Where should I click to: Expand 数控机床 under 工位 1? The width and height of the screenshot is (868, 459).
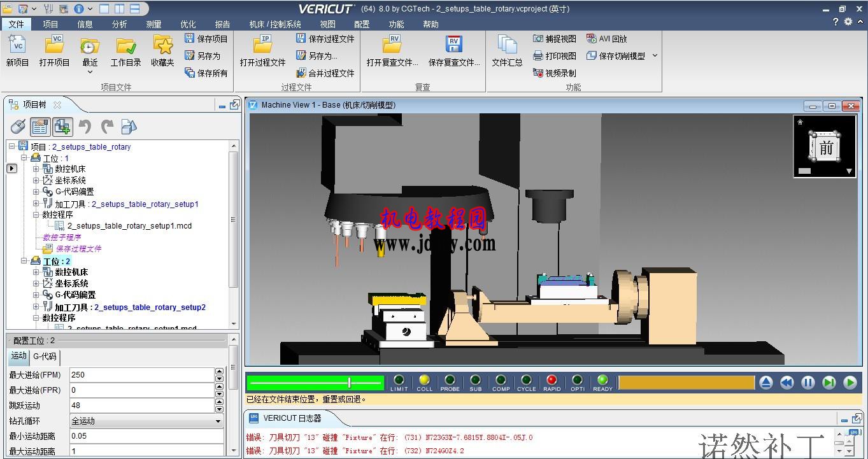(x=36, y=169)
